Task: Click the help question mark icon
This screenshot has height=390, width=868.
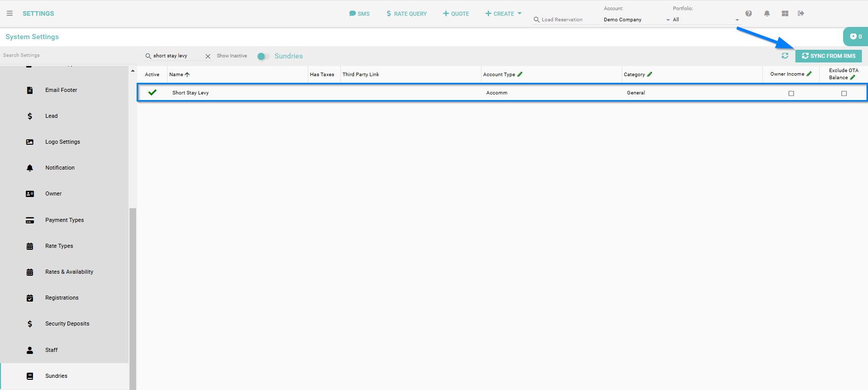Action: click(748, 14)
